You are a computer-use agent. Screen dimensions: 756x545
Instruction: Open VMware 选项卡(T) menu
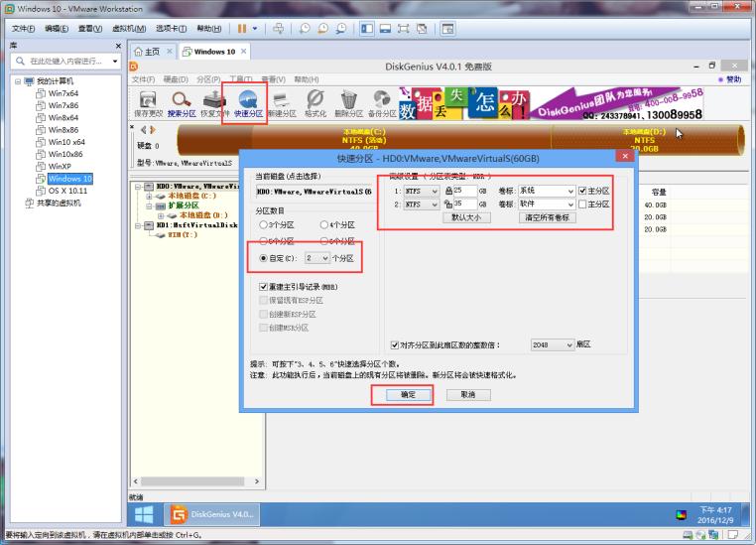click(171, 29)
